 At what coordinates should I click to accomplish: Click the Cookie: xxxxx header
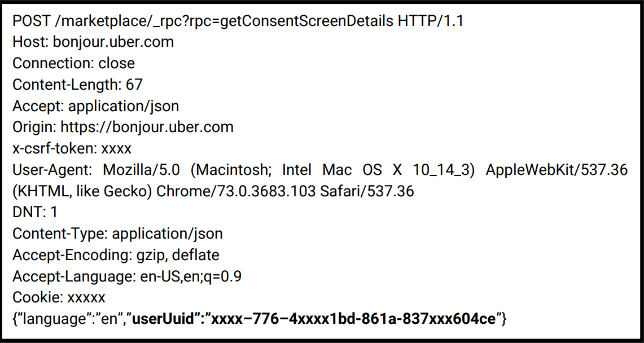[x=59, y=297]
